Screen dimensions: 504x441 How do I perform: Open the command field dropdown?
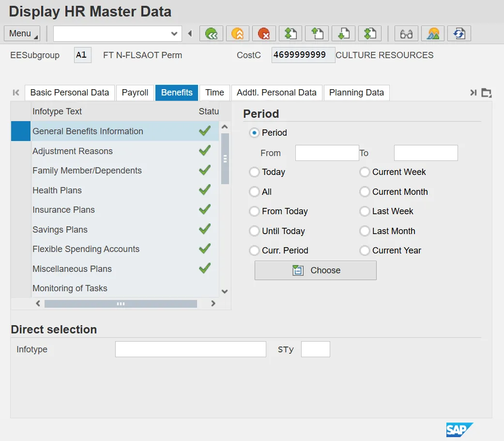pyautogui.click(x=174, y=33)
